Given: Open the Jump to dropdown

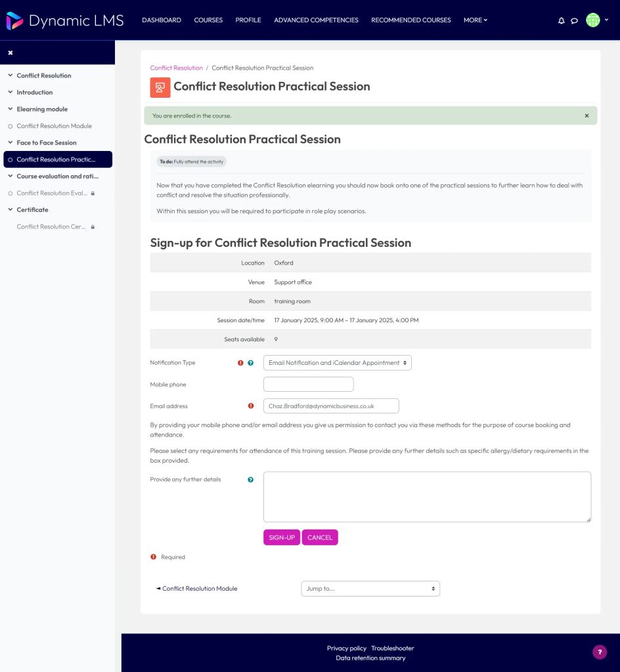Looking at the screenshot, I should pyautogui.click(x=370, y=589).
